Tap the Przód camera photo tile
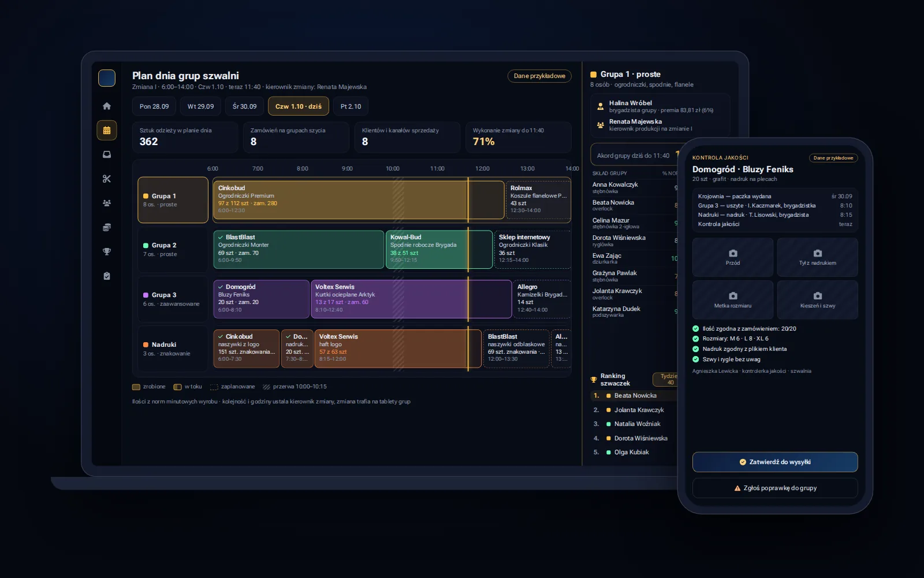Image resolution: width=924 pixels, height=578 pixels. (x=733, y=257)
